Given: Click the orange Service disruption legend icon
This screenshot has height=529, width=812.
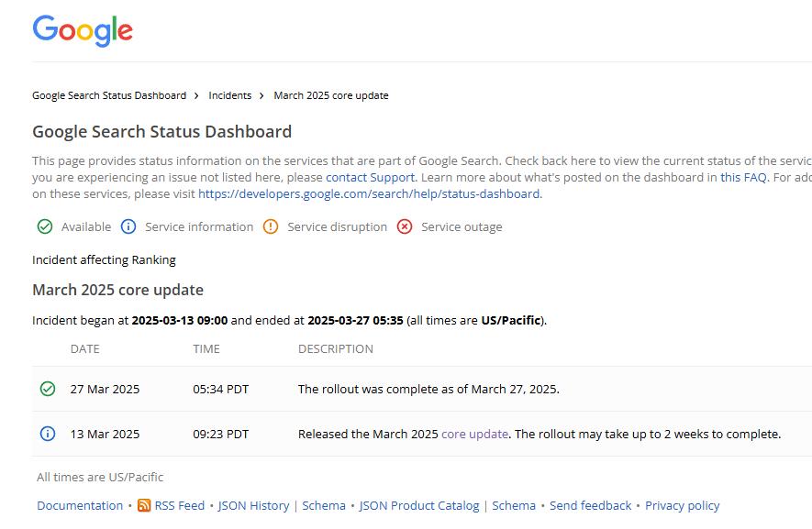Looking at the screenshot, I should point(271,226).
